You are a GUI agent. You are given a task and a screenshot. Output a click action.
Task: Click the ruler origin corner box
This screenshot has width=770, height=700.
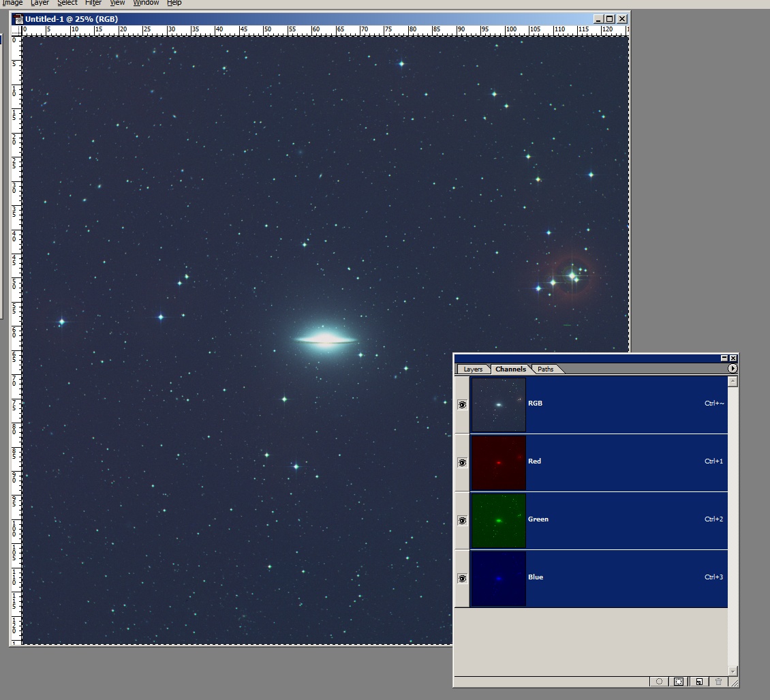pyautogui.click(x=16, y=30)
